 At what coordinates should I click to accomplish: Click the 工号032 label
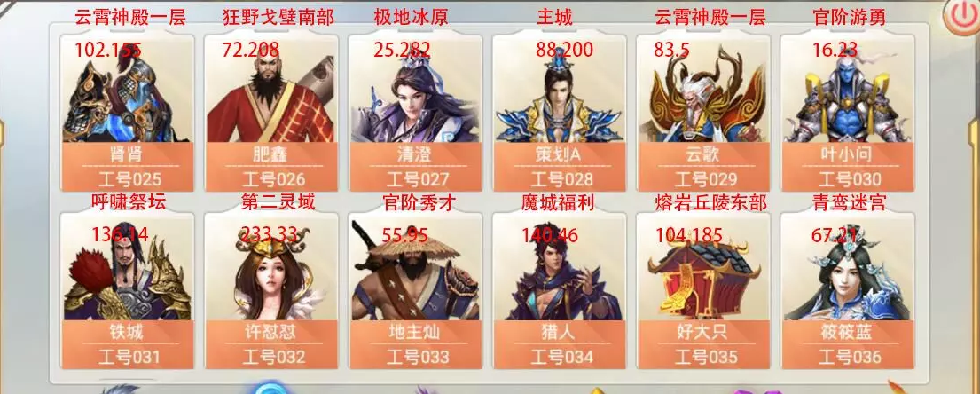[274, 357]
